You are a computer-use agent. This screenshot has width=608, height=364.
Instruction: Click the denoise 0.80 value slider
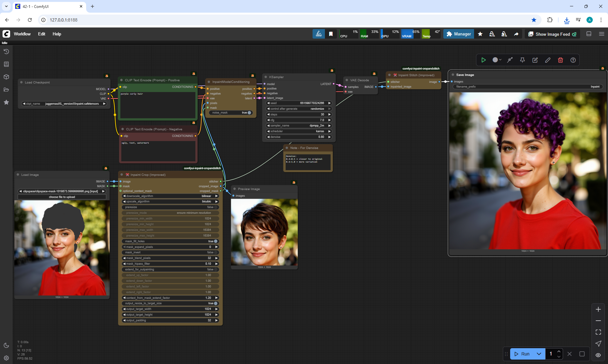(299, 137)
